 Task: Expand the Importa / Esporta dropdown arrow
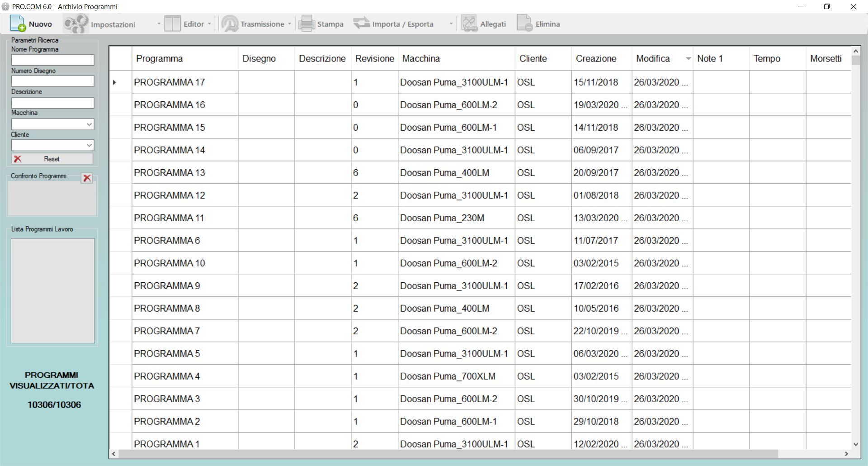[x=451, y=24]
